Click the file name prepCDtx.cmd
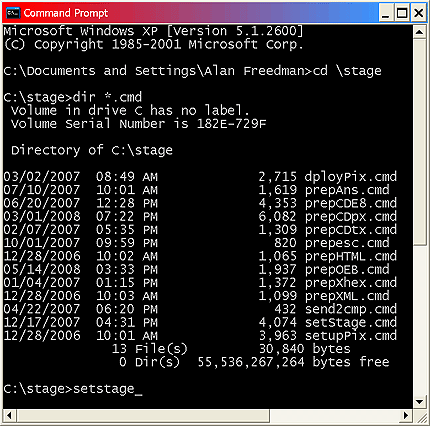This screenshot has height=426, width=430. [x=351, y=230]
